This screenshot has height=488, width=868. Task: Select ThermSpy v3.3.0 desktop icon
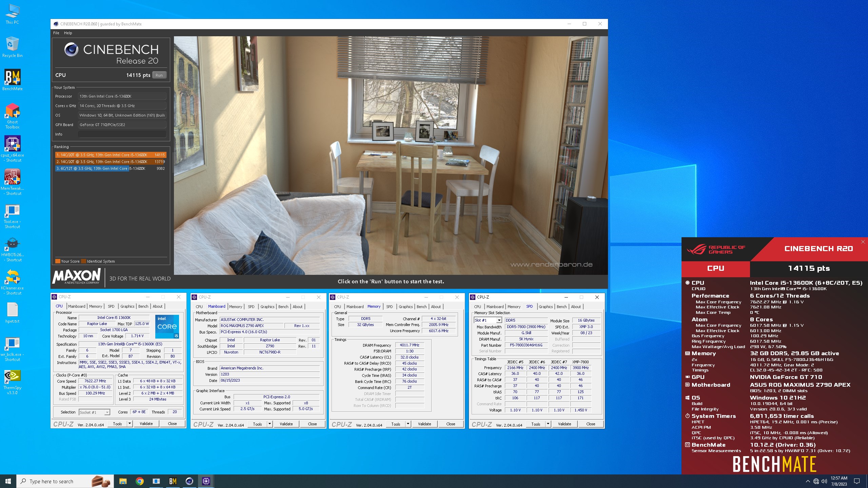click(x=12, y=382)
